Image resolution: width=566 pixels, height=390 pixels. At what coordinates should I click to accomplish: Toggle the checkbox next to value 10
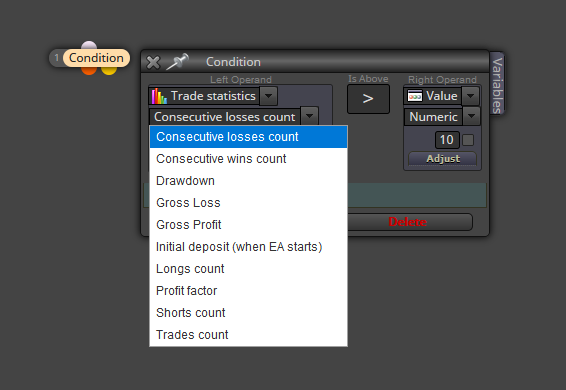click(468, 140)
